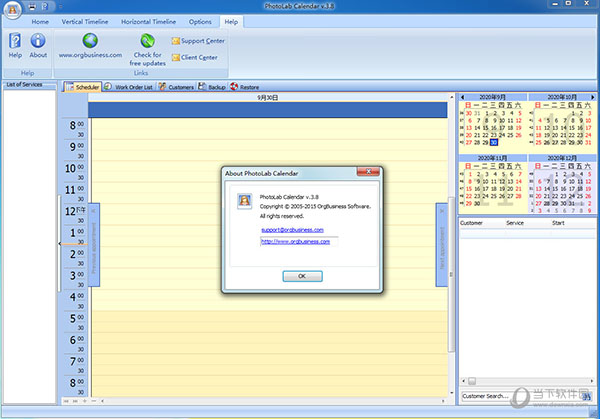Open Client Center from Links group
600x419 pixels.
click(195, 57)
